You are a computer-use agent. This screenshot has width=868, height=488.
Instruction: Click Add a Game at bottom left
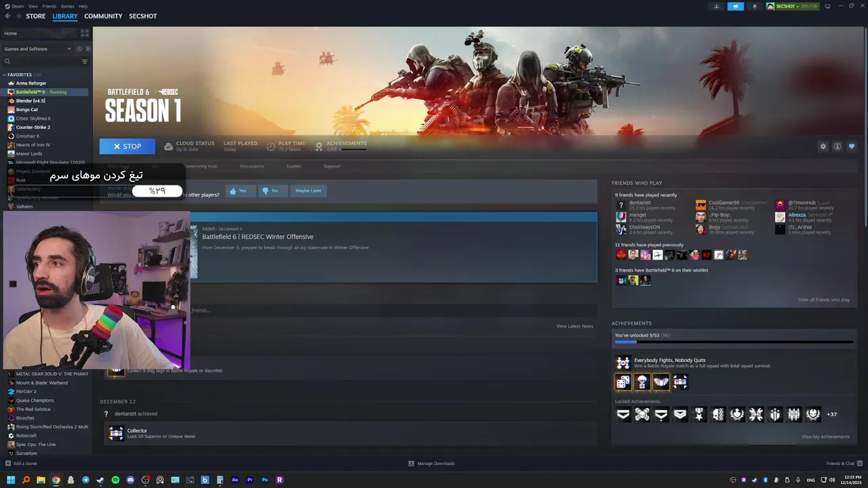point(21,464)
